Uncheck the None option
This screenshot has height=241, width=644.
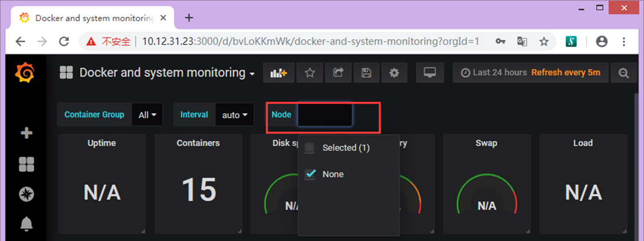click(309, 174)
